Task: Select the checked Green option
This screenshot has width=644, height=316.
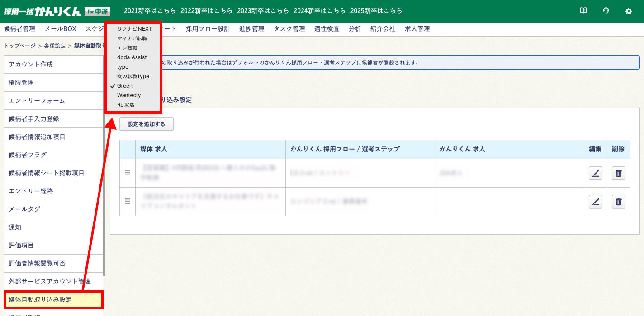Action: (125, 86)
